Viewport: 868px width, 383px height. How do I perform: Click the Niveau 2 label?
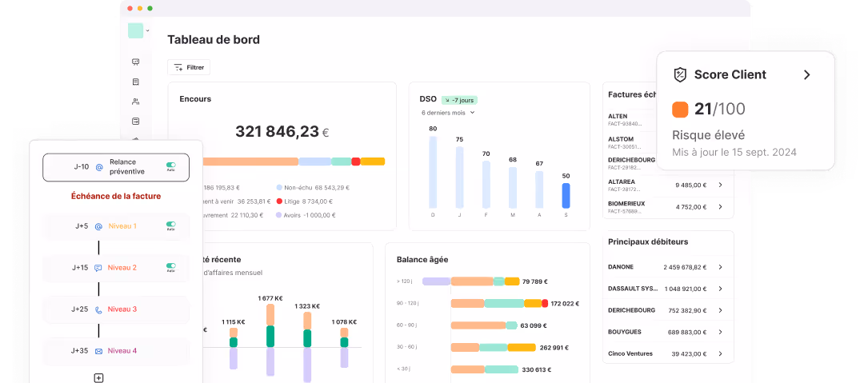click(x=122, y=268)
